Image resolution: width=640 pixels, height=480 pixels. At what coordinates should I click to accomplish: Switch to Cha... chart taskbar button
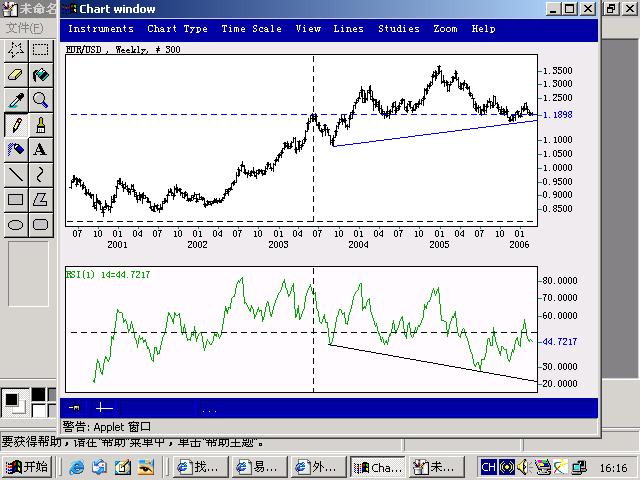(x=378, y=467)
